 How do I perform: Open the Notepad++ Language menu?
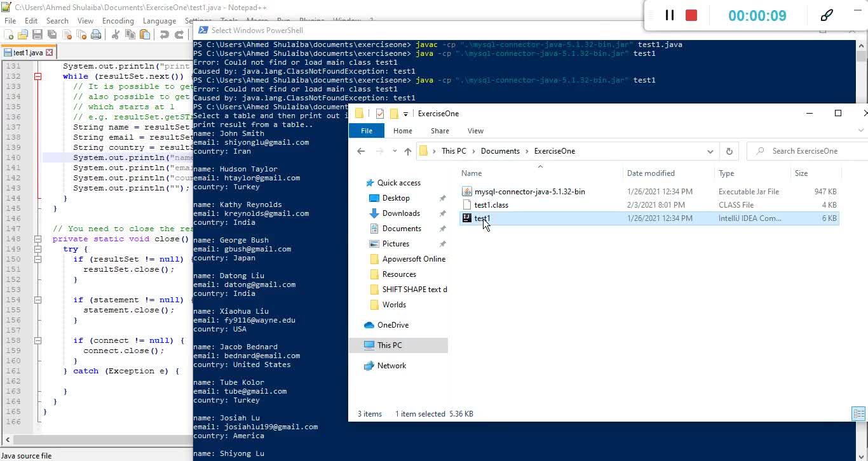(159, 21)
